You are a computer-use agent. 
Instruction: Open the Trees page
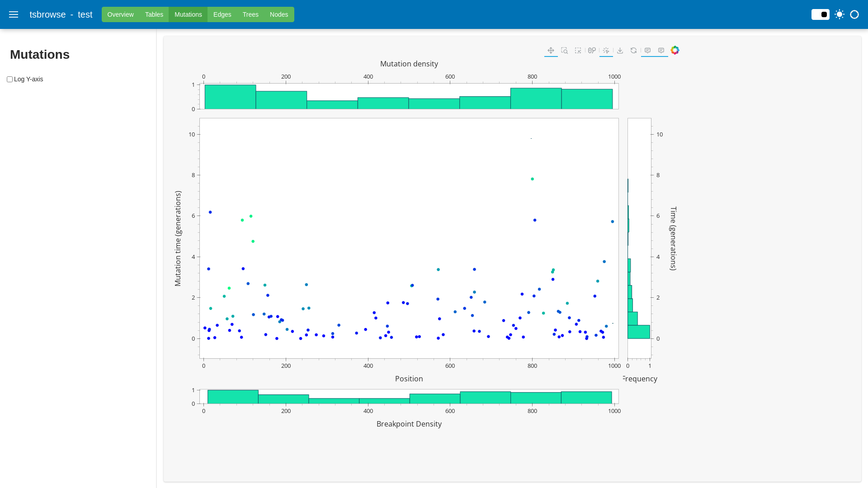tap(250, 14)
